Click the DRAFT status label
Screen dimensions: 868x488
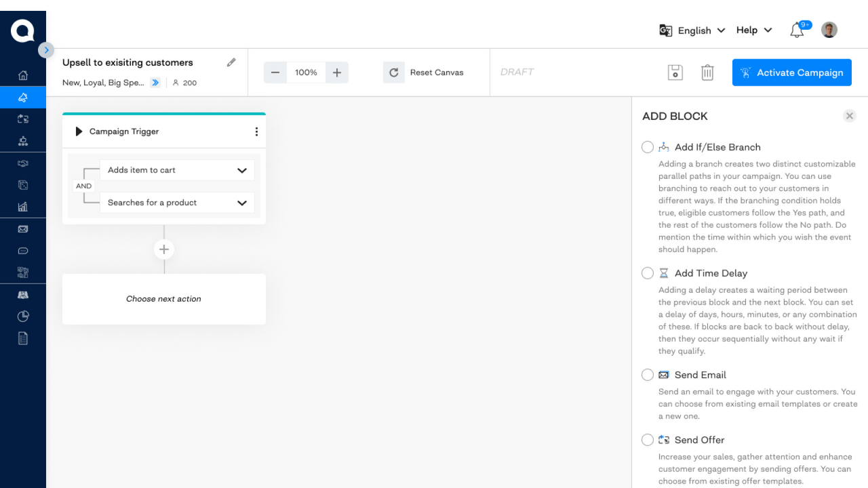[x=517, y=72]
